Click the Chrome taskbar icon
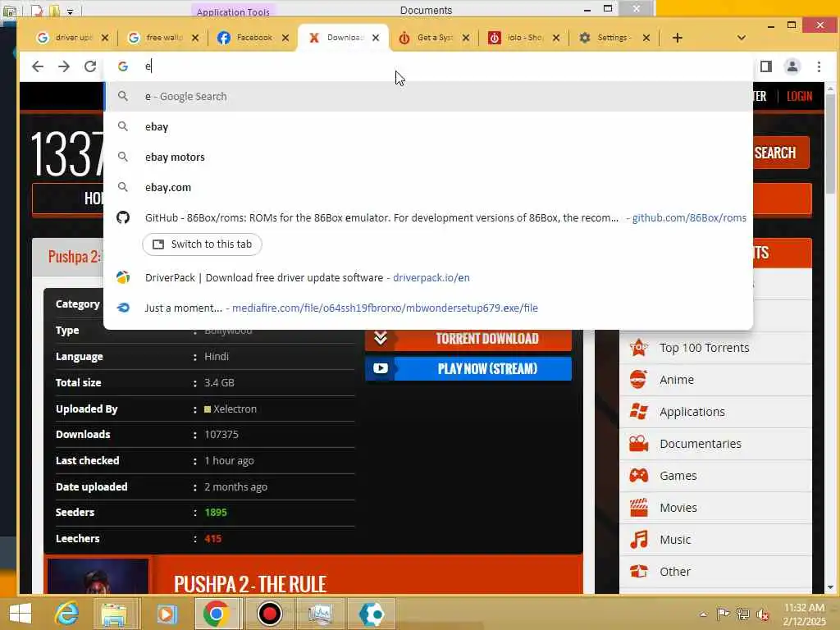 tap(216, 614)
